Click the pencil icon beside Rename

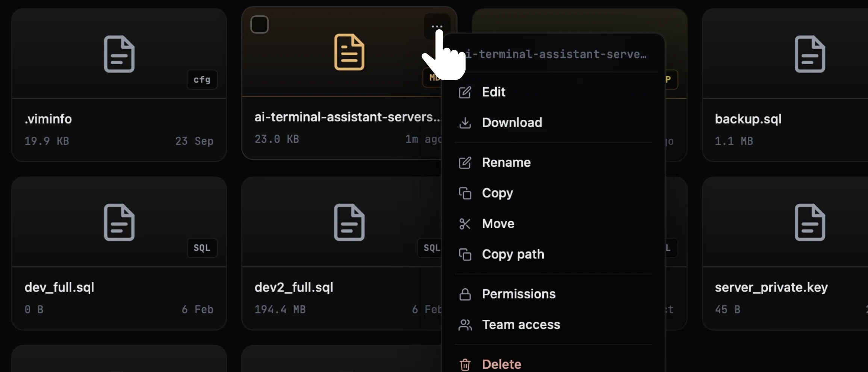click(x=465, y=163)
